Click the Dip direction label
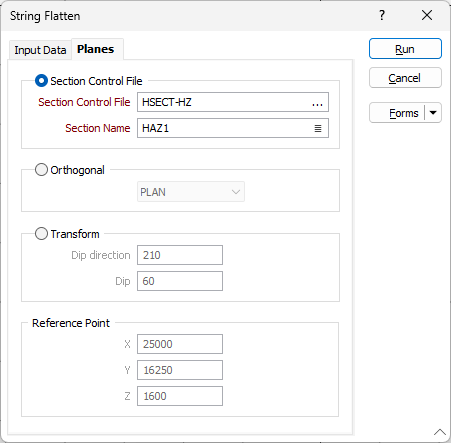451x443 pixels. pos(101,255)
